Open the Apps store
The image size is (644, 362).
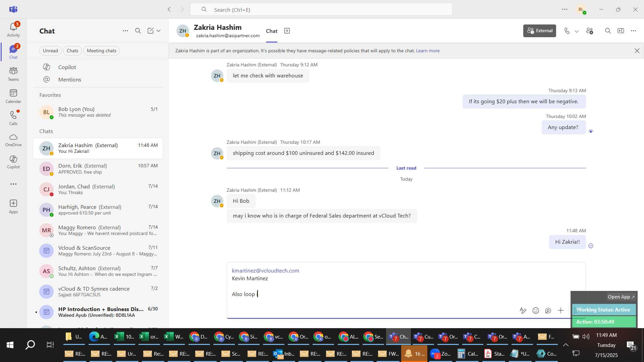[13, 206]
